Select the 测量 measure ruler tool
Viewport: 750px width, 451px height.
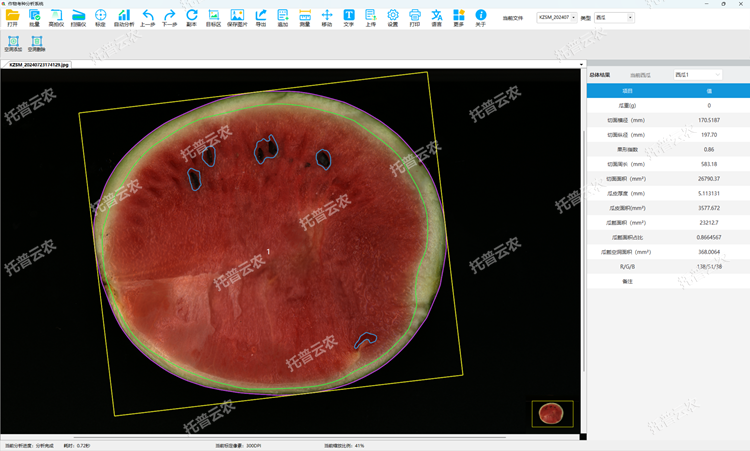click(305, 17)
